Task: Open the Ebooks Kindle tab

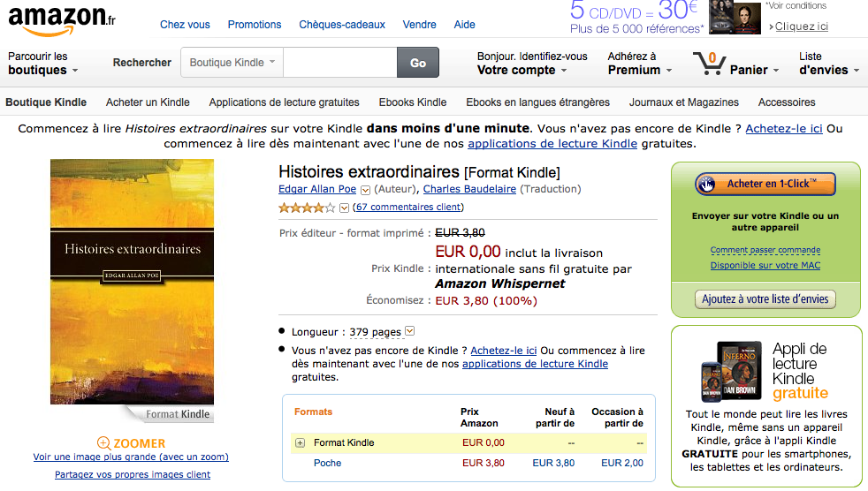Action: pos(413,102)
